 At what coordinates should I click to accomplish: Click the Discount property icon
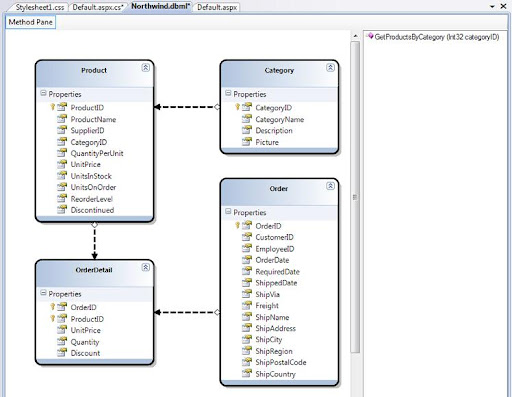click(62, 352)
